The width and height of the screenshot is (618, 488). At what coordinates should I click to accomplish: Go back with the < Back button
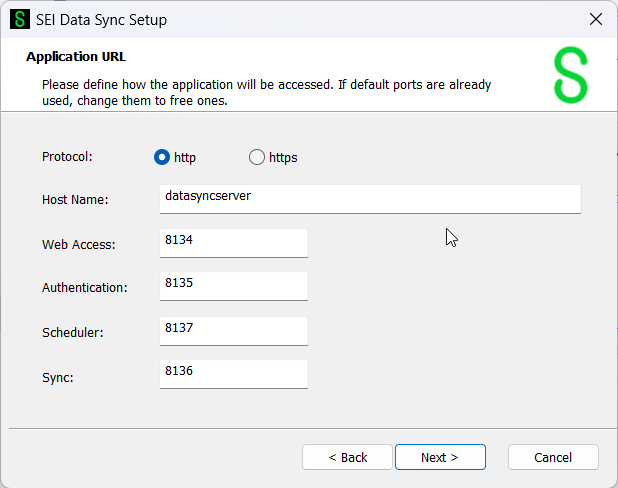coord(348,457)
